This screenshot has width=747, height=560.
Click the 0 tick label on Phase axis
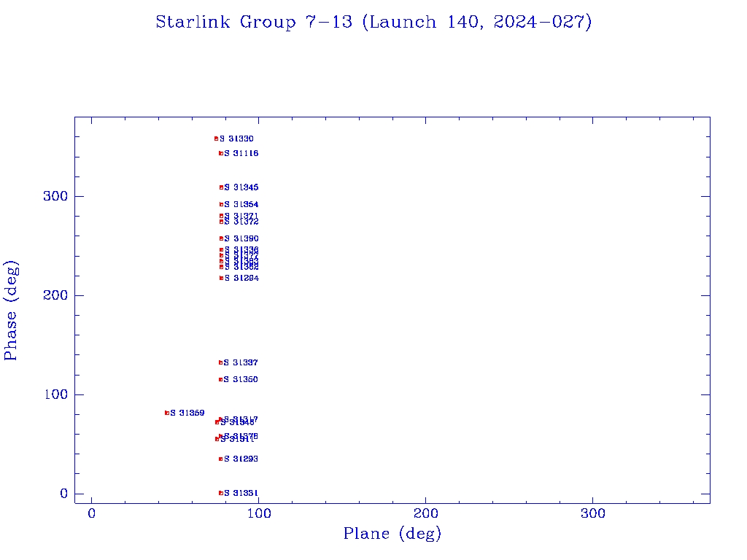coord(64,494)
